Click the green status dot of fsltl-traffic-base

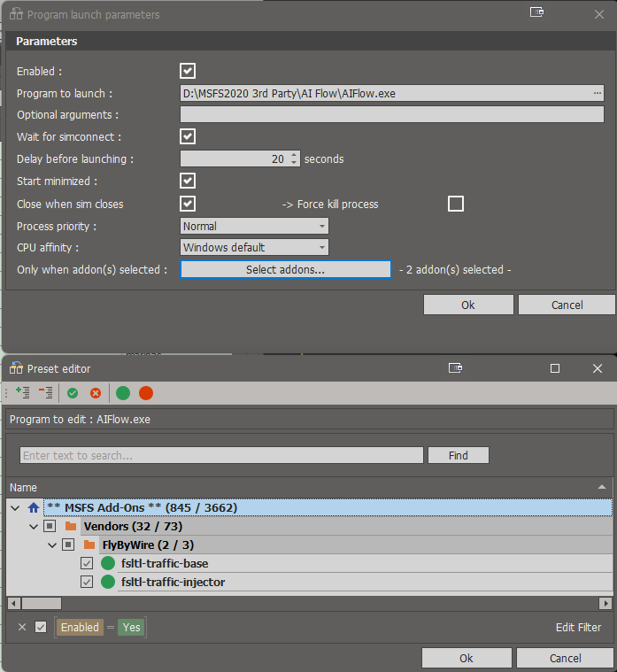(108, 563)
